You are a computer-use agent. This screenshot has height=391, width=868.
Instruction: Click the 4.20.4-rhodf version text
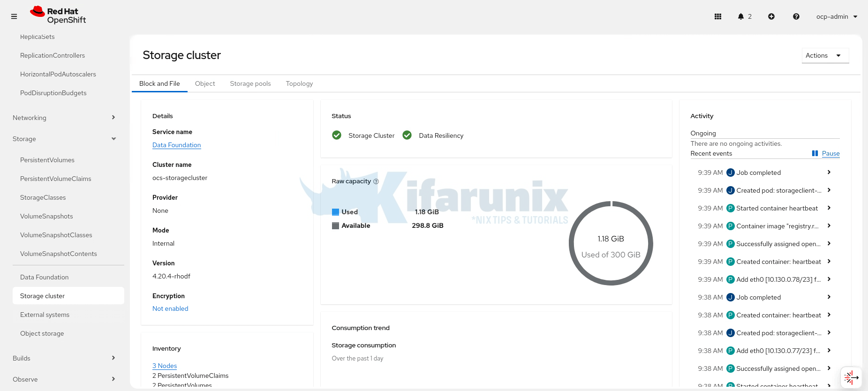[171, 276]
